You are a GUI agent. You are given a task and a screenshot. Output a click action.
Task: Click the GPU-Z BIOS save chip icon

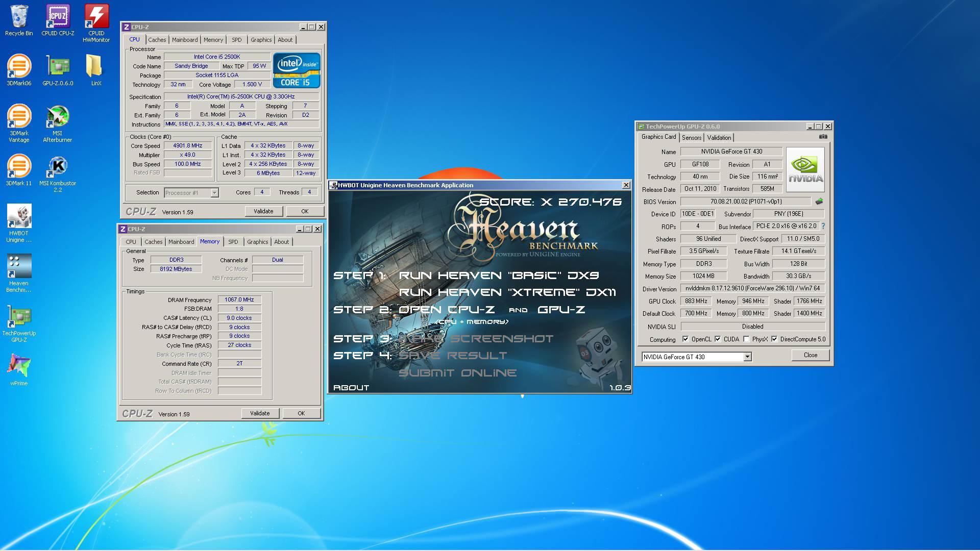coord(819,202)
